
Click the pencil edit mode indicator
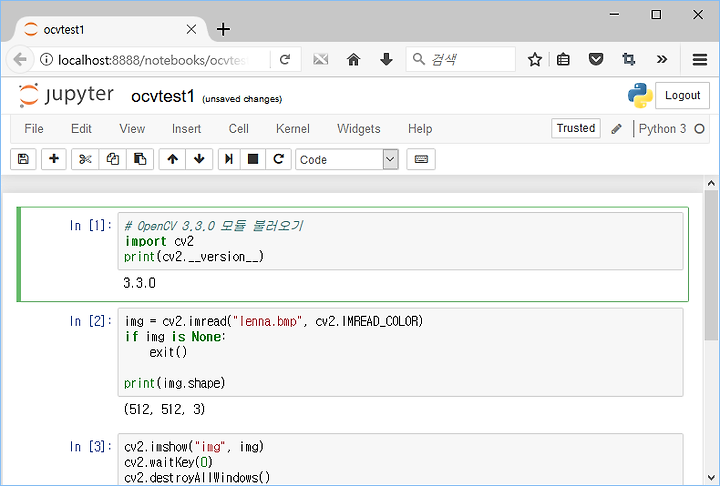(x=616, y=129)
